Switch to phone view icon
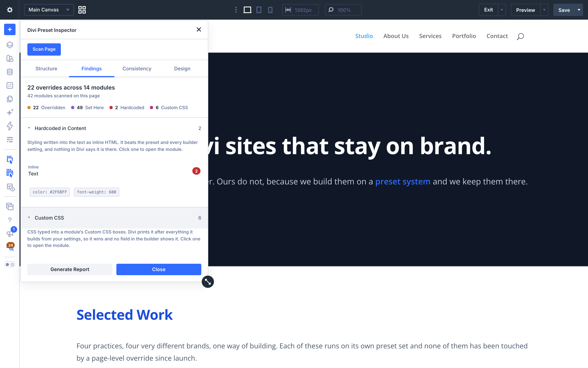Image resolution: width=588 pixels, height=368 pixels. tap(270, 10)
